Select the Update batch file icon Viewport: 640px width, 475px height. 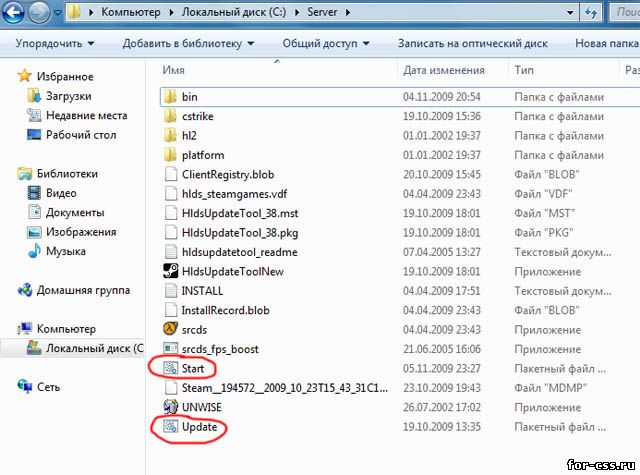171,426
